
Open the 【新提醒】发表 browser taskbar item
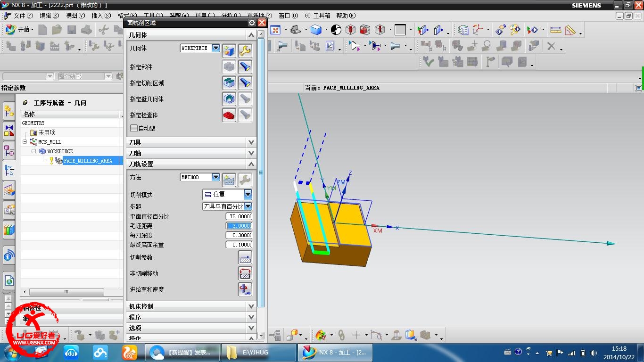point(183,353)
